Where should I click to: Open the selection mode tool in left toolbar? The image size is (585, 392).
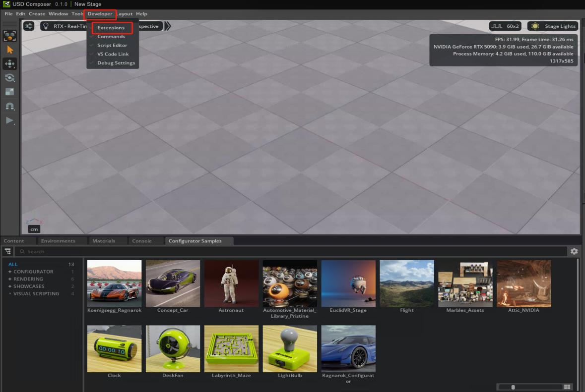[x=10, y=36]
